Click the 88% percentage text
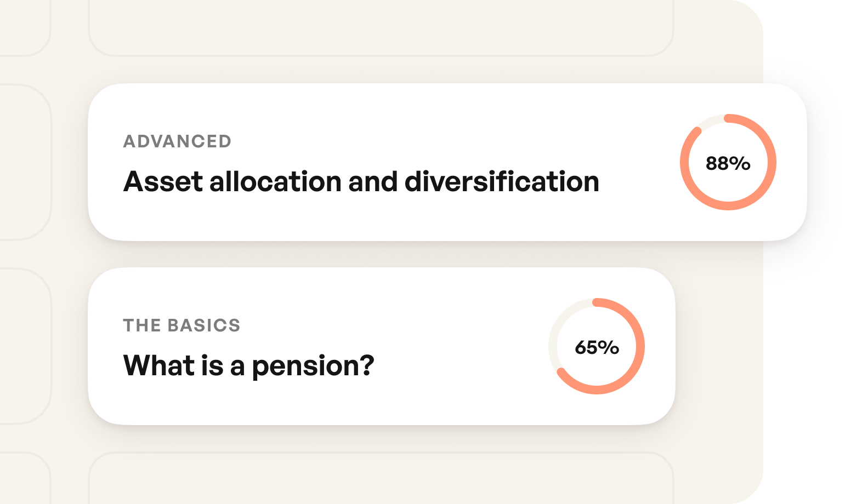845x504 pixels. pyautogui.click(x=728, y=163)
